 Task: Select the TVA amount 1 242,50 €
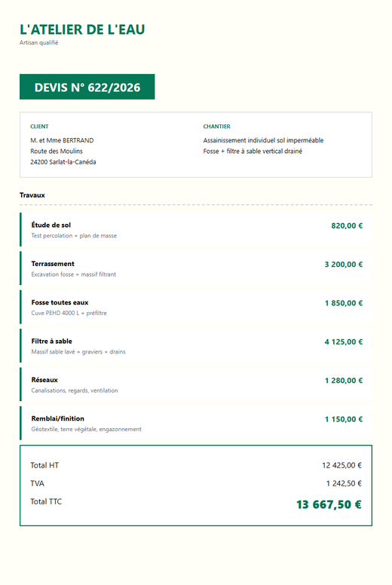[x=344, y=483]
